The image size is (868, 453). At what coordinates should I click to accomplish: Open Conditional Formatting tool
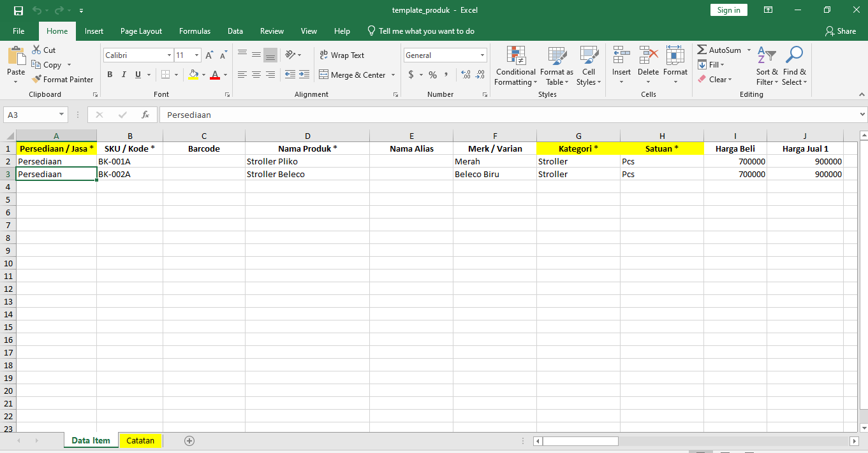coord(515,66)
